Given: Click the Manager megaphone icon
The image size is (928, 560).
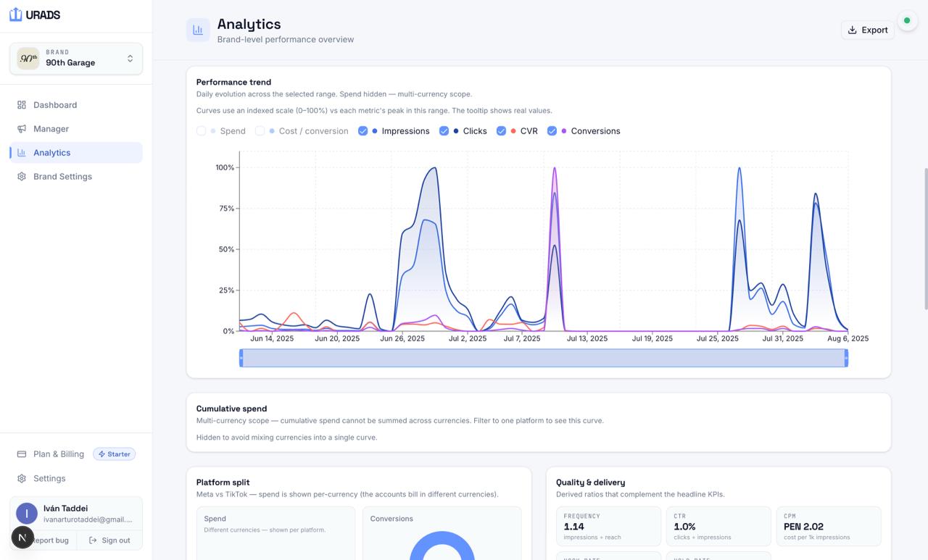Looking at the screenshot, I should coord(22,129).
